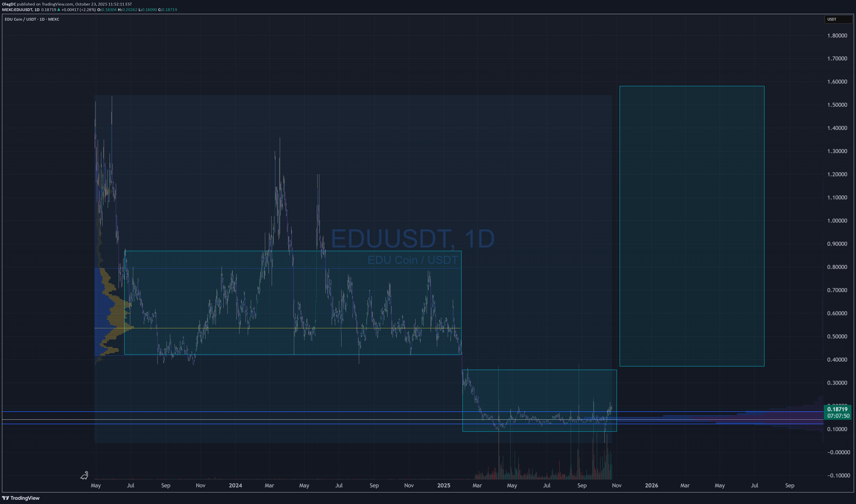Click the dinosaur icon near May label

pos(84,475)
